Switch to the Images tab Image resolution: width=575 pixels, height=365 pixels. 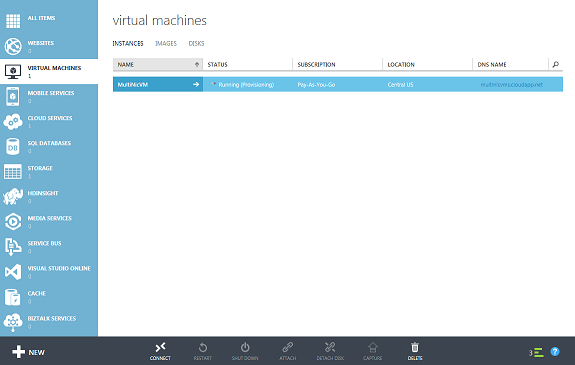pos(166,44)
